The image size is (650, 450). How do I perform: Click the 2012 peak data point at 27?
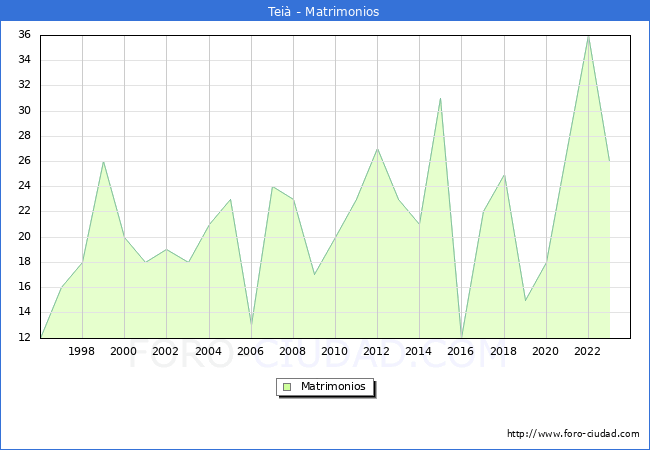point(377,149)
